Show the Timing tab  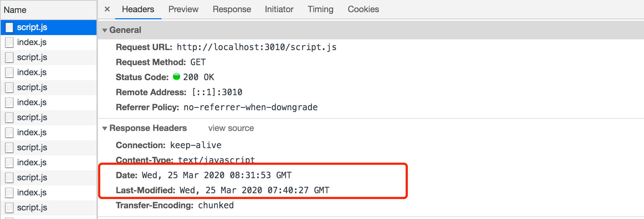click(321, 9)
